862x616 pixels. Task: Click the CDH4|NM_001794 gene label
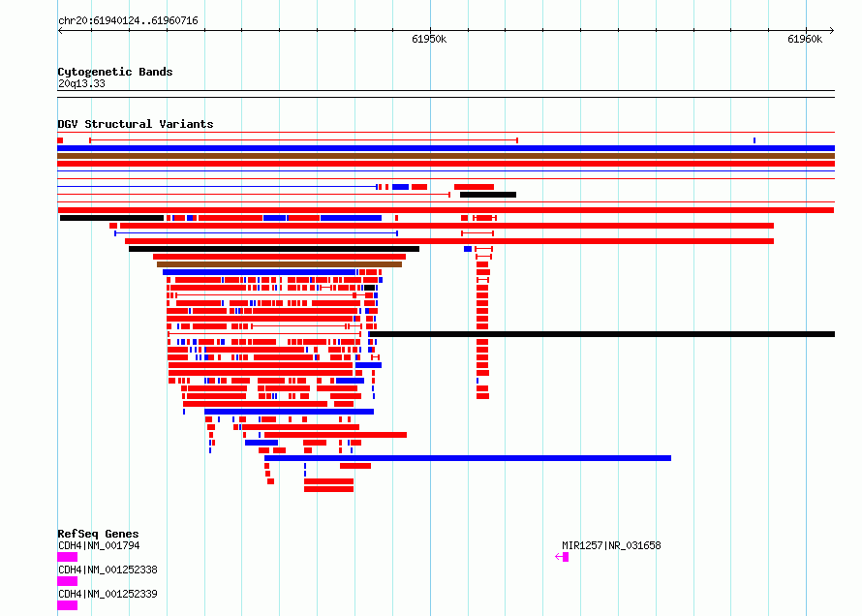(99, 545)
